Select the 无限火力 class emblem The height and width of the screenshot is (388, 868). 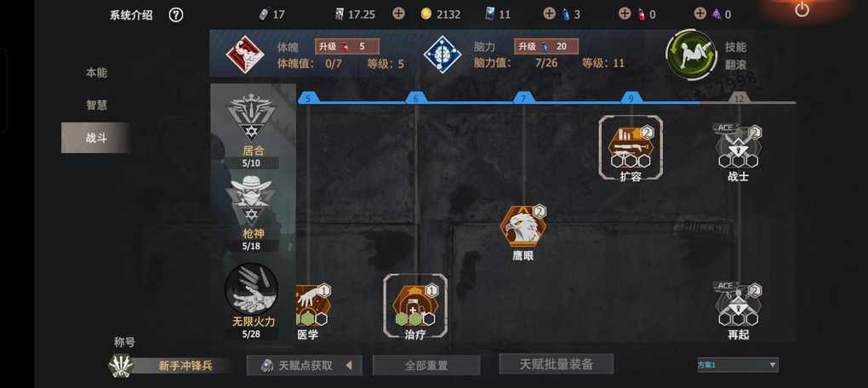pos(252,288)
